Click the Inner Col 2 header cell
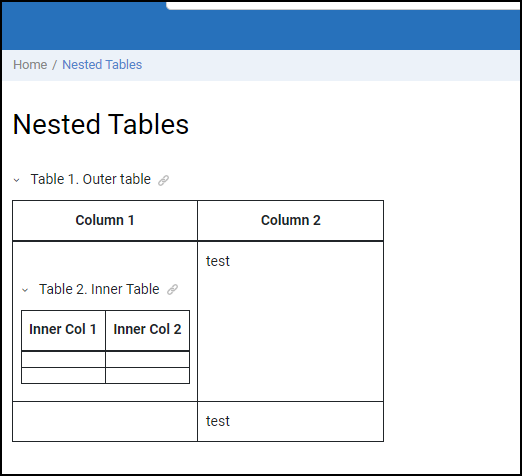This screenshot has height=476, width=522. (x=147, y=330)
